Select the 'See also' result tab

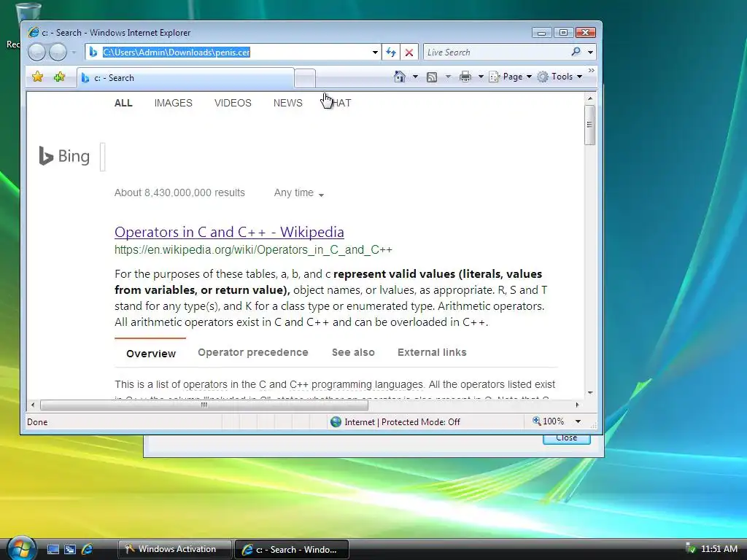353,352
